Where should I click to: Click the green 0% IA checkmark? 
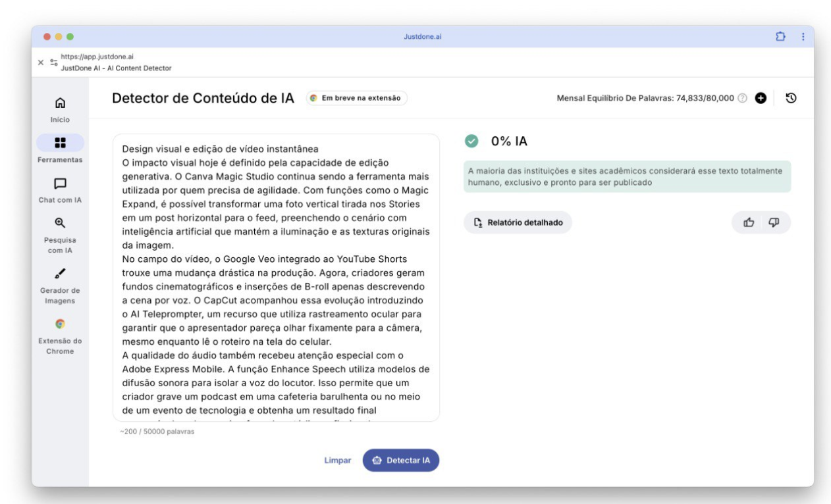[x=471, y=141]
